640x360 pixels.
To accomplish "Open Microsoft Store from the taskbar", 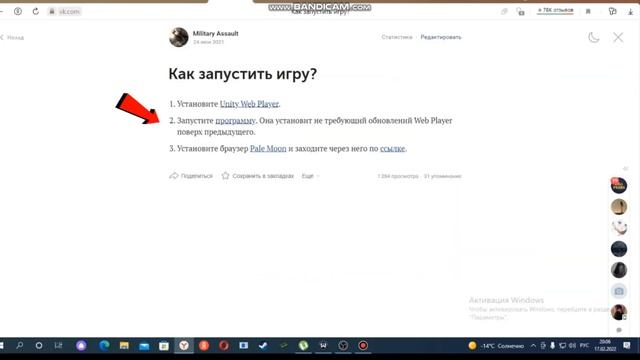I will (x=164, y=346).
